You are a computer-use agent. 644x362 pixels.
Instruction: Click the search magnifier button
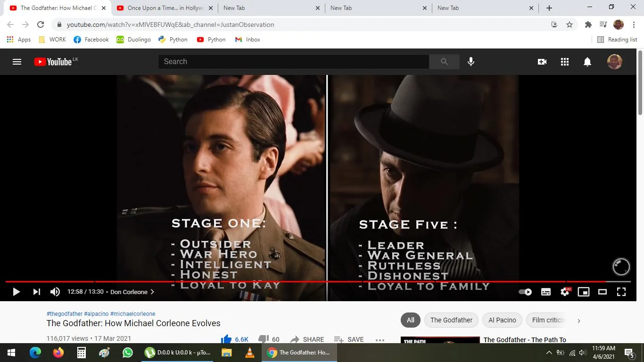(444, 62)
